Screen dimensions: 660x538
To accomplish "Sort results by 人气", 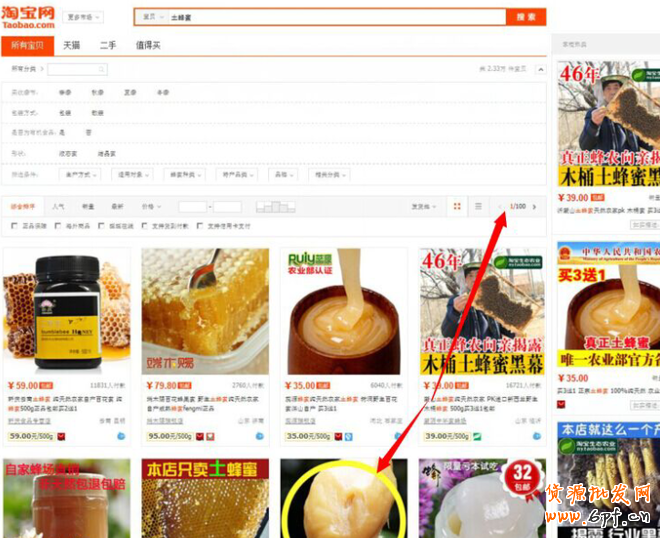I will 60,207.
